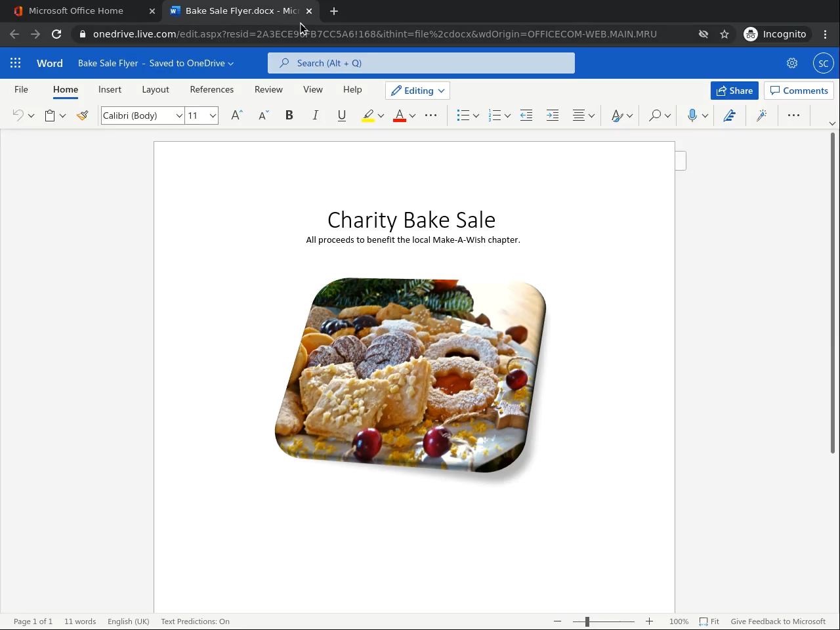Click the English (UK) language status

coord(129,621)
